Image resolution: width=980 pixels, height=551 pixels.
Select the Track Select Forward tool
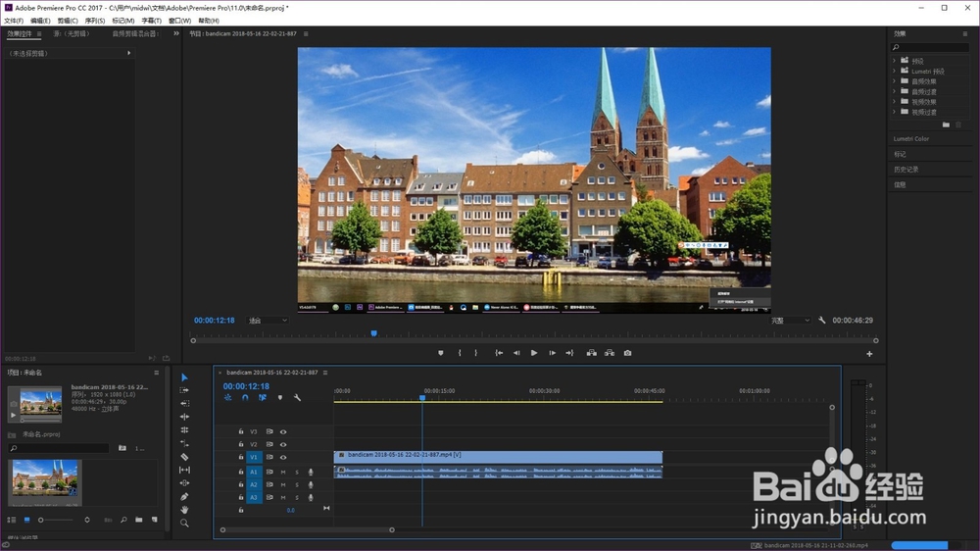tap(184, 390)
